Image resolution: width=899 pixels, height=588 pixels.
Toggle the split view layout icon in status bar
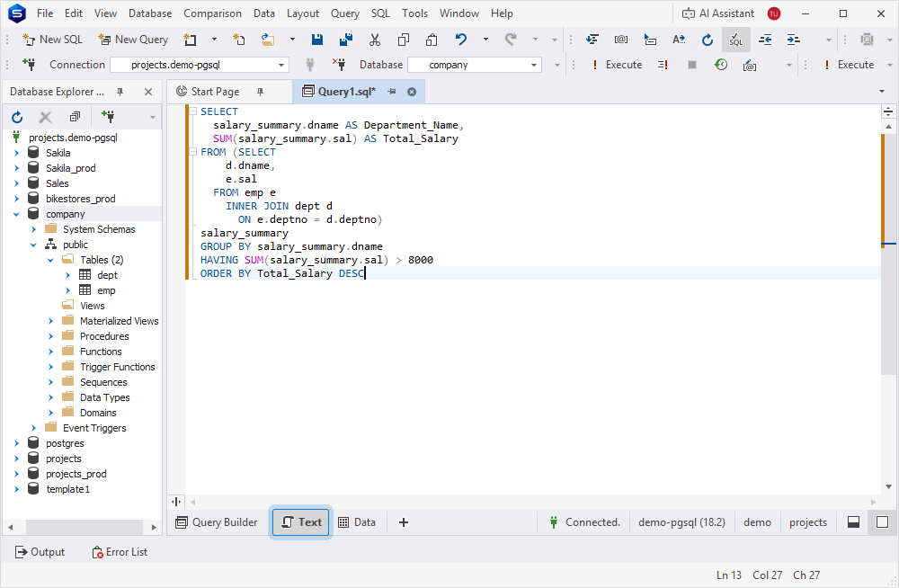point(853,522)
